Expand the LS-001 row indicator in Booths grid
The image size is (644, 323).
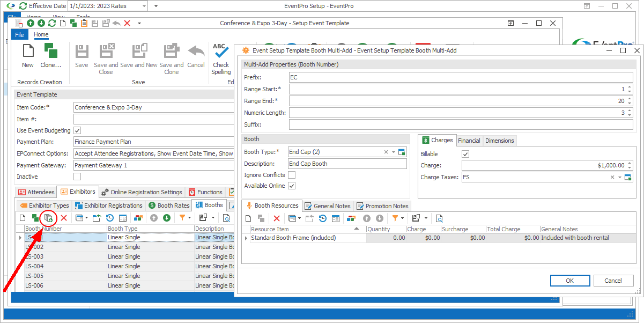21,238
